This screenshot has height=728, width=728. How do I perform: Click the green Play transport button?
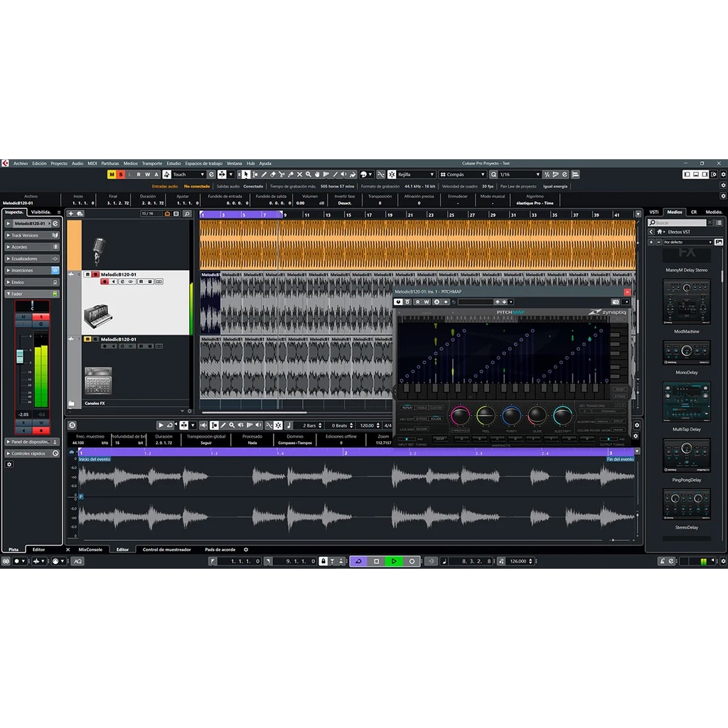394,562
